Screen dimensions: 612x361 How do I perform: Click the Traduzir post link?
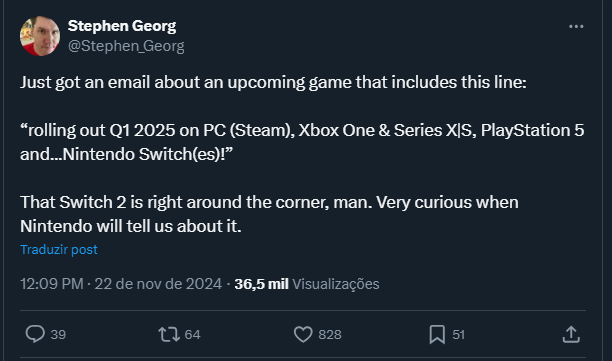(x=59, y=249)
